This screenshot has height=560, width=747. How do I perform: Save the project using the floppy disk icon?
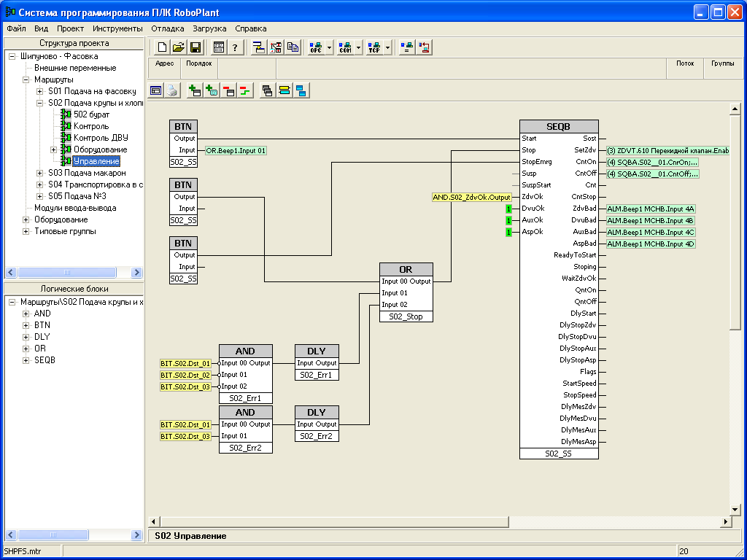coord(196,47)
